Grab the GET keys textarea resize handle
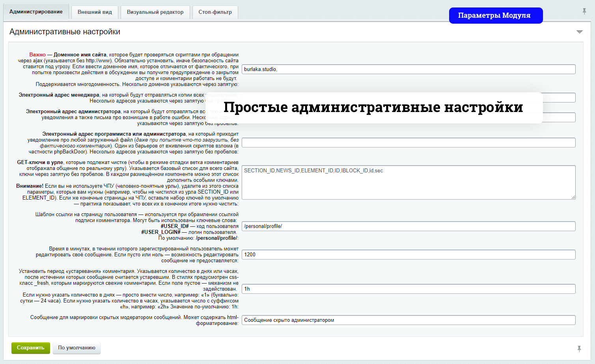This screenshot has height=364, width=595. tap(573, 197)
